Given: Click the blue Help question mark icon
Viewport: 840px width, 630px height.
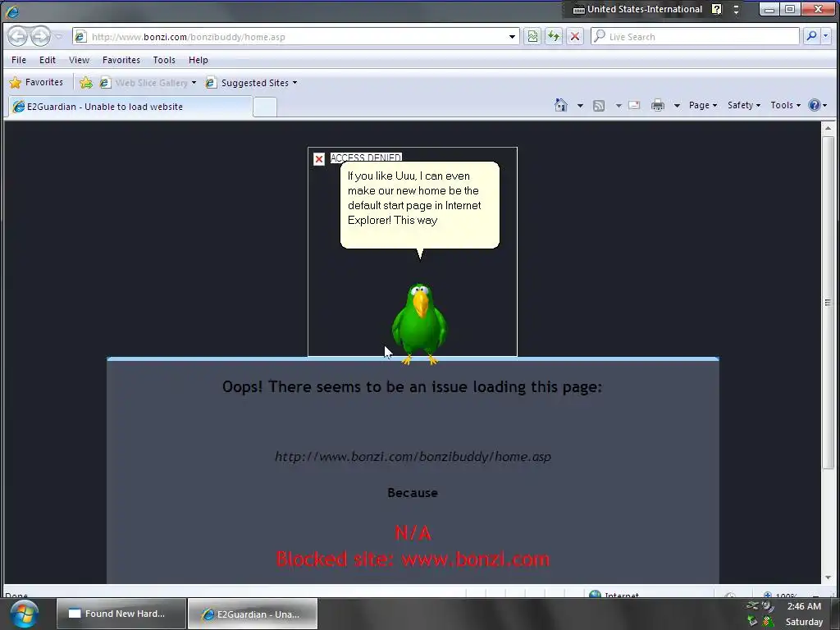Looking at the screenshot, I should coord(815,105).
